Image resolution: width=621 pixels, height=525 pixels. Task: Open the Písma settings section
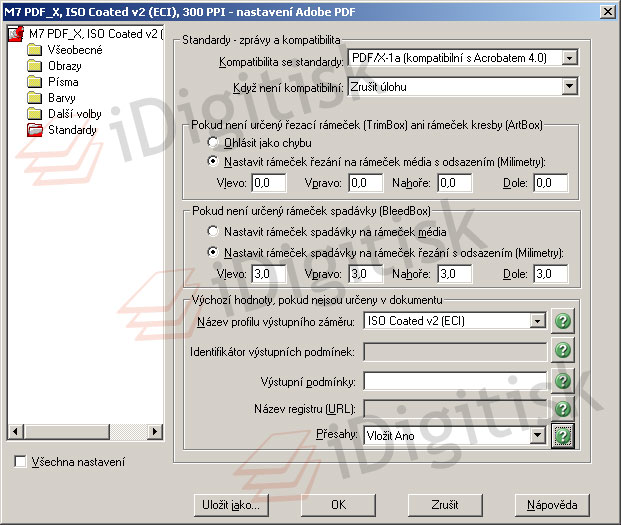[63, 82]
